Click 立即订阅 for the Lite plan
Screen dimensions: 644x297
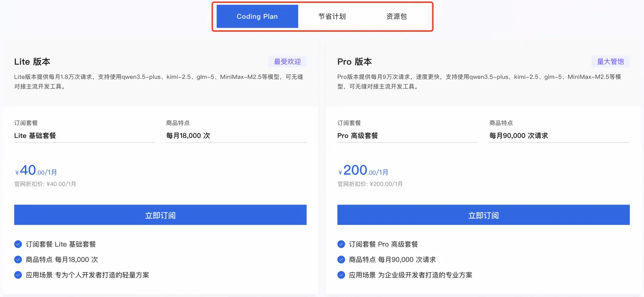[160, 215]
